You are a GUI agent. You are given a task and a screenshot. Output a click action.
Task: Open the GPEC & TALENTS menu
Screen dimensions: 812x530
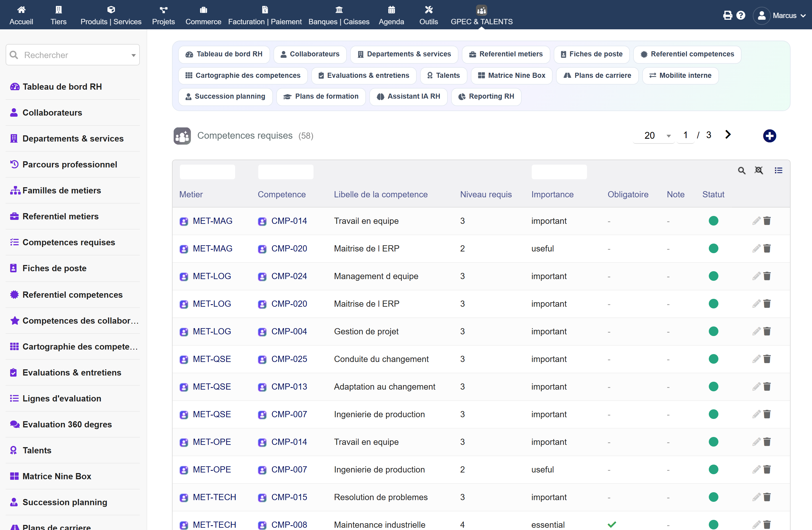tap(481, 15)
